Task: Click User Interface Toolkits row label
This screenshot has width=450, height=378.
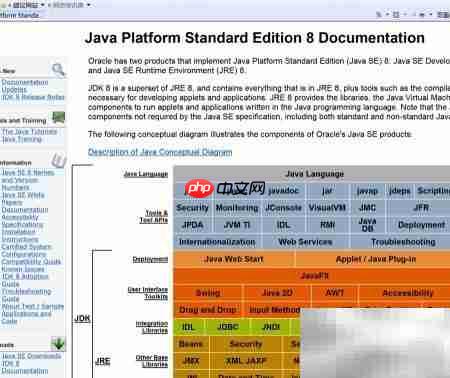Action: click(148, 293)
